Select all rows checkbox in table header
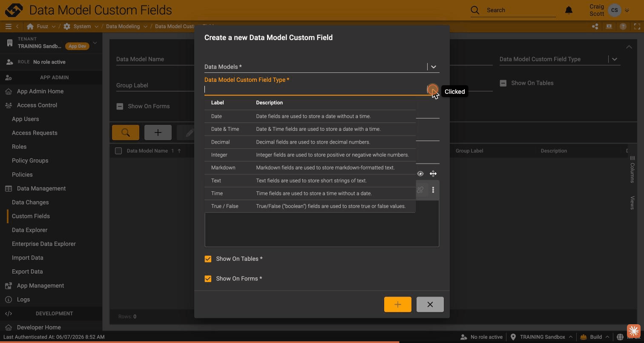Viewport: 644px width, 343px height. (x=118, y=151)
